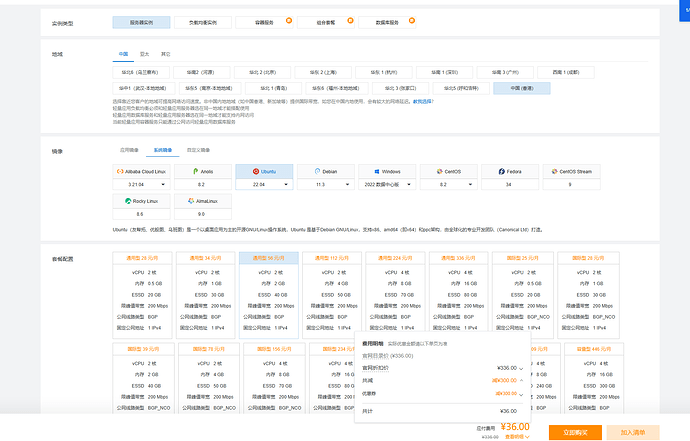The image size is (690, 441).
Task: Pick the 国际型 156 元/月 plan card
Action: (274, 378)
